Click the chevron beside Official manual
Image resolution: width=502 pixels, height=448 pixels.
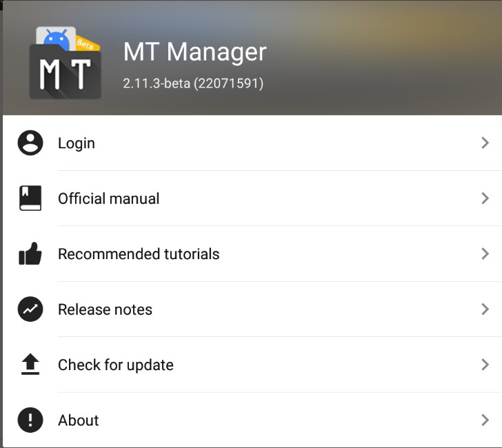pos(485,198)
